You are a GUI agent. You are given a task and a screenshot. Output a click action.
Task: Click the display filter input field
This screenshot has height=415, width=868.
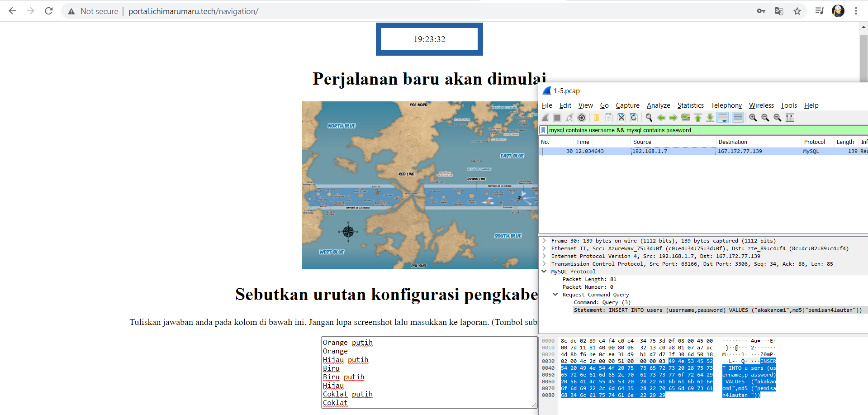pyautogui.click(x=707, y=130)
